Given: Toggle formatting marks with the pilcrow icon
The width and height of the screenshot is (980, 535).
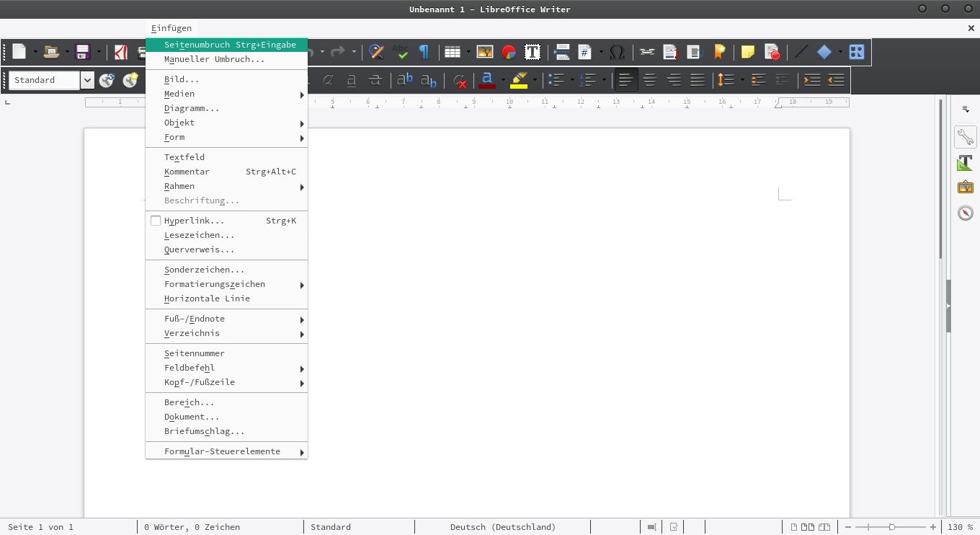Looking at the screenshot, I should [x=424, y=52].
